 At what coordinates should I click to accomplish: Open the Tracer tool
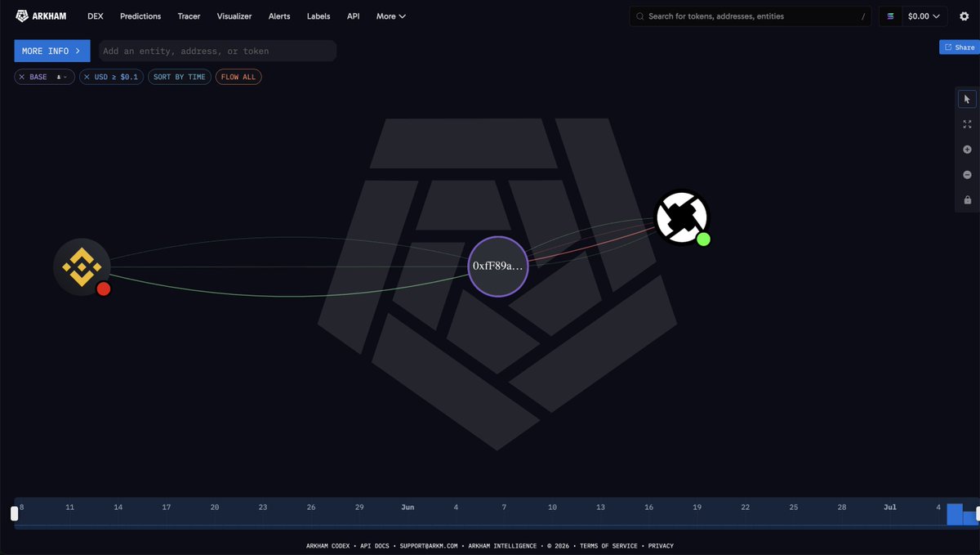(189, 16)
